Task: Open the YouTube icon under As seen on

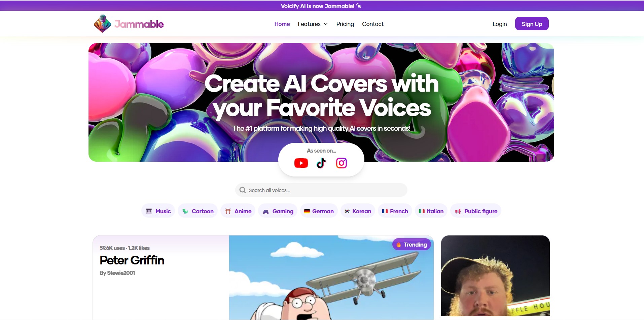Action: click(301, 163)
